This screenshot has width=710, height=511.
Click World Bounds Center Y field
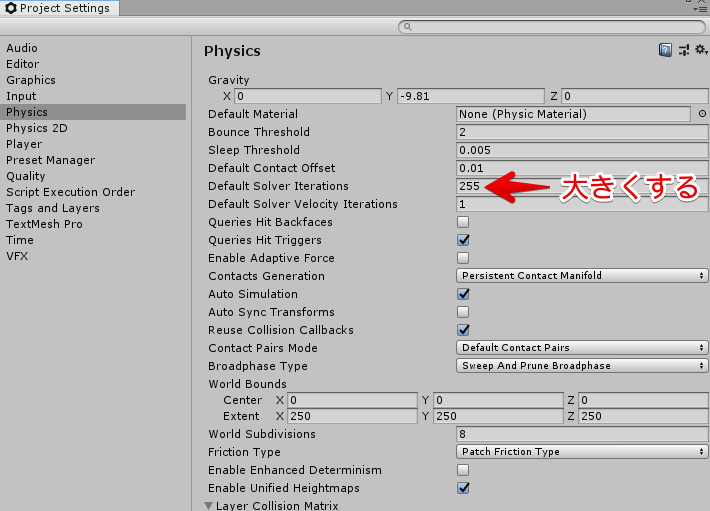(x=498, y=400)
